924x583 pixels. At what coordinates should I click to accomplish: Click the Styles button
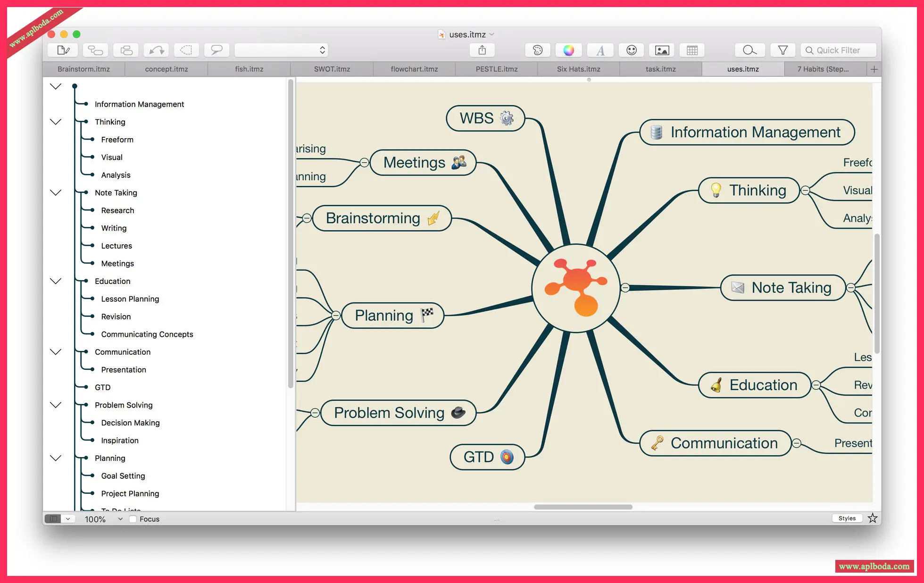pos(847,518)
